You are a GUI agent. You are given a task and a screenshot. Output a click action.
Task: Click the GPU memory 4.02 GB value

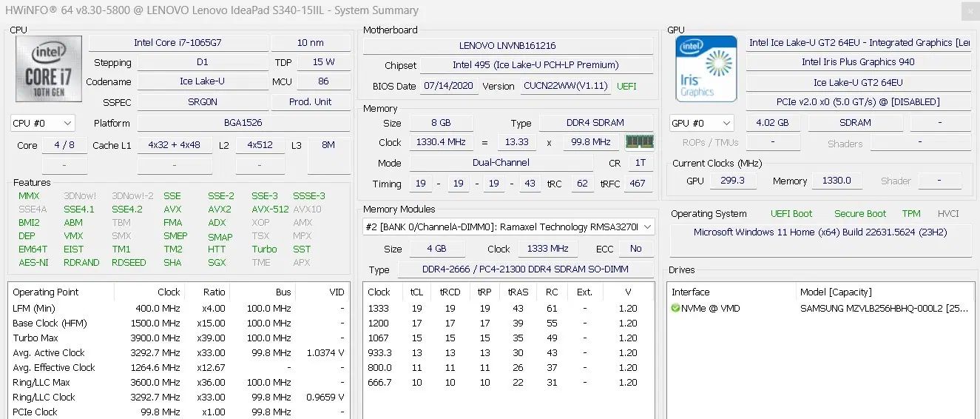tap(773, 123)
